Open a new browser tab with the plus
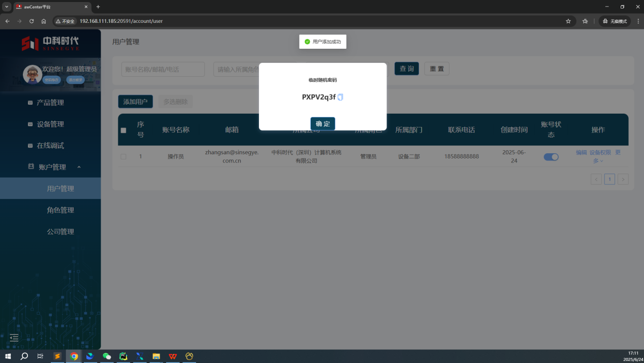This screenshot has height=363, width=644. (98, 7)
